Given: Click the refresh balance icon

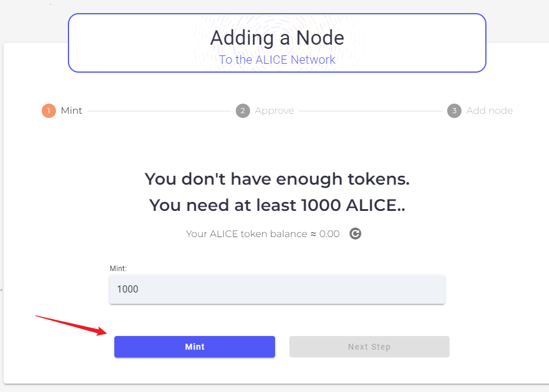Looking at the screenshot, I should click(355, 234).
